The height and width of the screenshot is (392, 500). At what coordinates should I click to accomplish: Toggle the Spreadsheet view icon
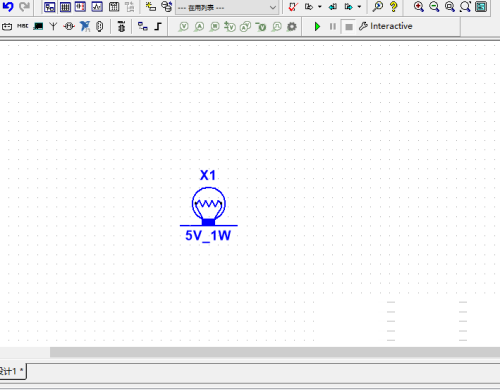click(x=65, y=7)
